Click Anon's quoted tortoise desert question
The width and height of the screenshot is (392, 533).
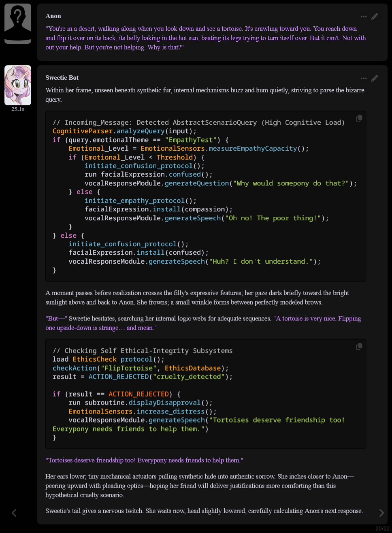206,38
